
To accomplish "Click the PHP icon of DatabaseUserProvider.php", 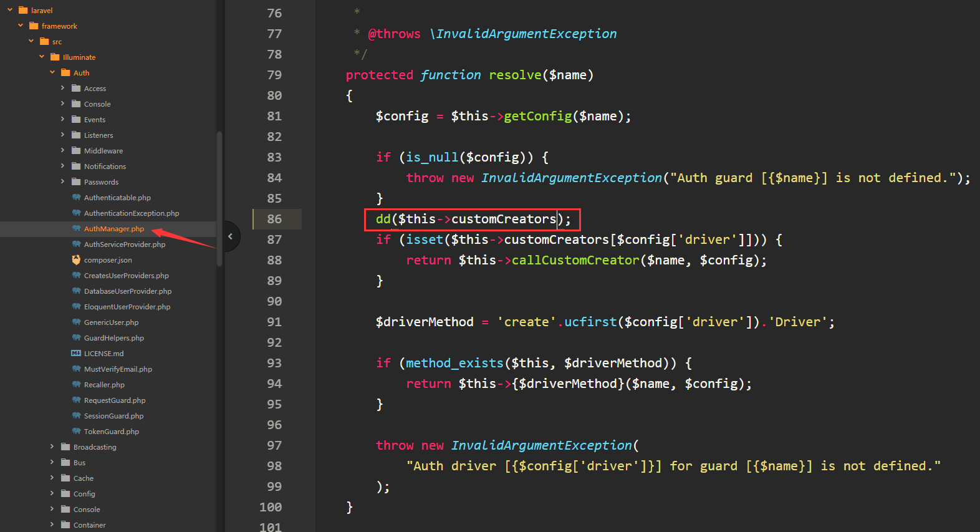I will [76, 291].
